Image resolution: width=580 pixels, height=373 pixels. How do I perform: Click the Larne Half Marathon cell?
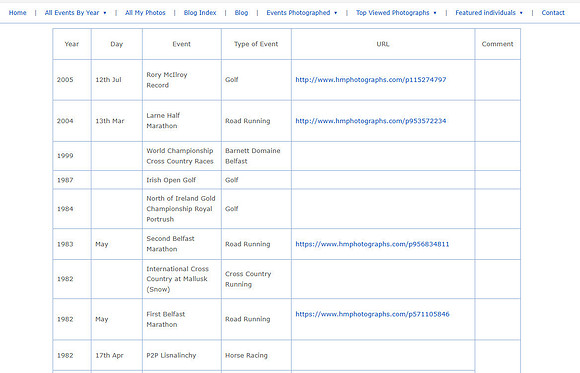click(x=182, y=121)
